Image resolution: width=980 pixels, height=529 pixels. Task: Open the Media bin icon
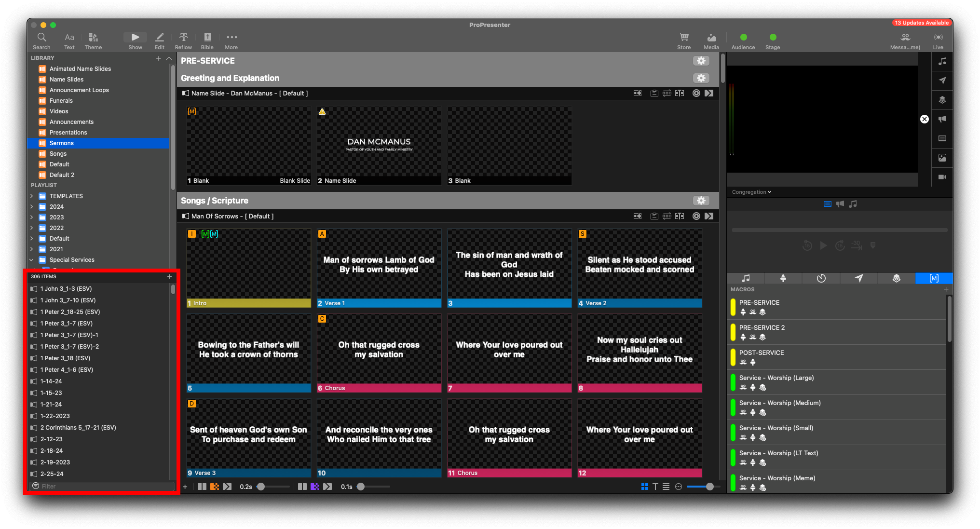pos(711,38)
